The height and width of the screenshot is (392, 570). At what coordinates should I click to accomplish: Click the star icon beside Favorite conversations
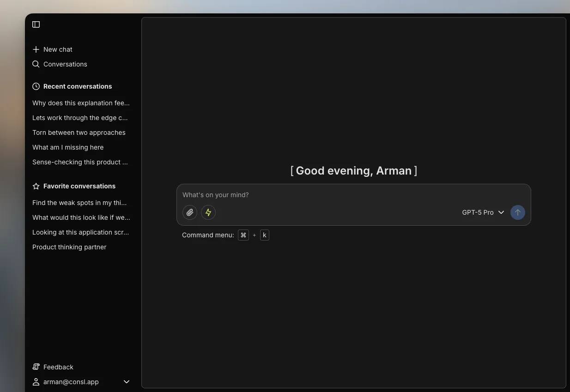[36, 186]
